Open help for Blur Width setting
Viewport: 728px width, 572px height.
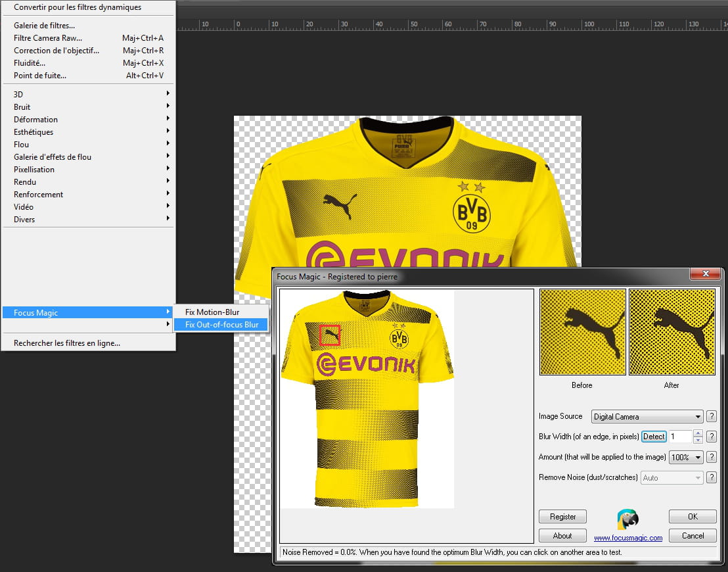coord(712,437)
